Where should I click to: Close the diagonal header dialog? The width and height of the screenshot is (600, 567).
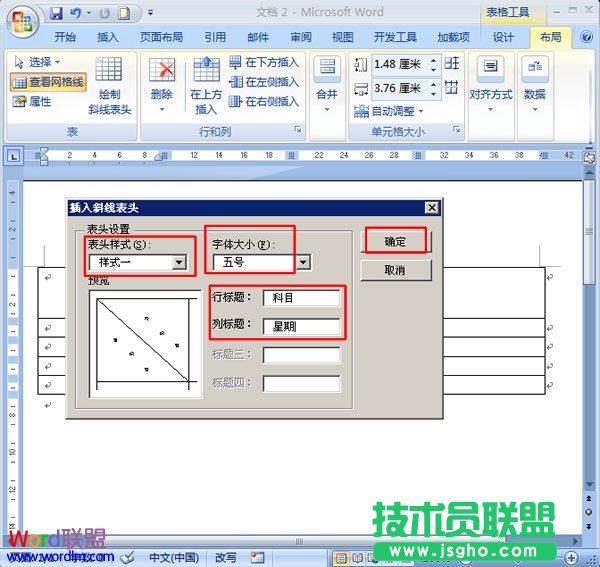point(432,208)
